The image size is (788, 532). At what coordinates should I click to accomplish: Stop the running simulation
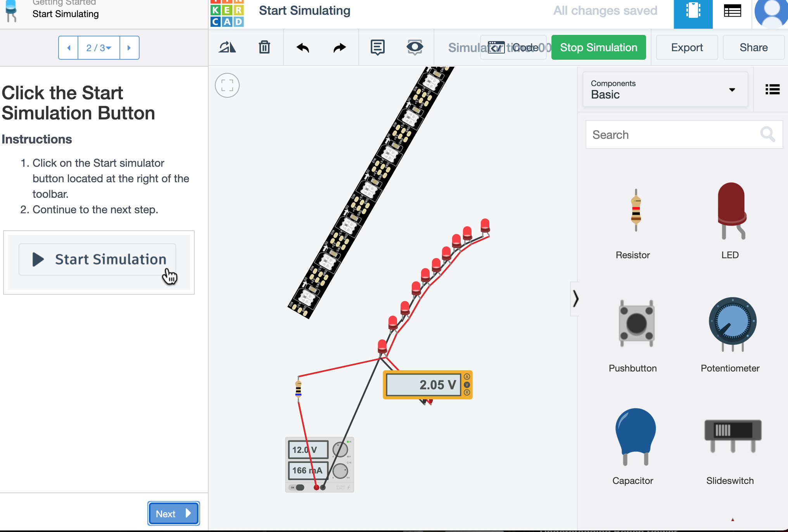point(598,47)
